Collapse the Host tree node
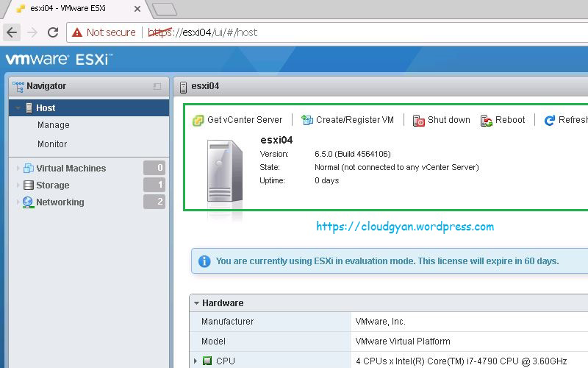588x368 pixels. click(18, 108)
